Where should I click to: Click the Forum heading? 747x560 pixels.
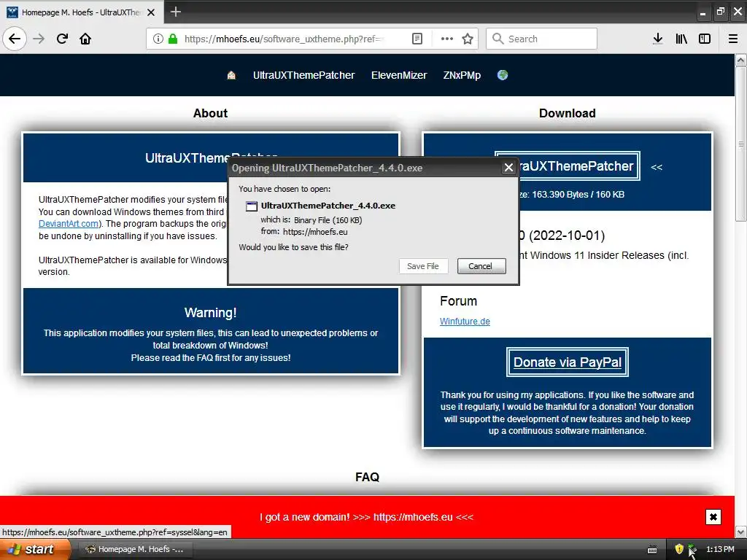click(458, 301)
